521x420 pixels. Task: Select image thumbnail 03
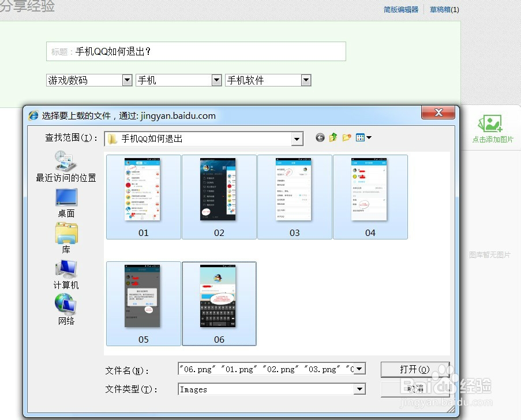click(294, 197)
